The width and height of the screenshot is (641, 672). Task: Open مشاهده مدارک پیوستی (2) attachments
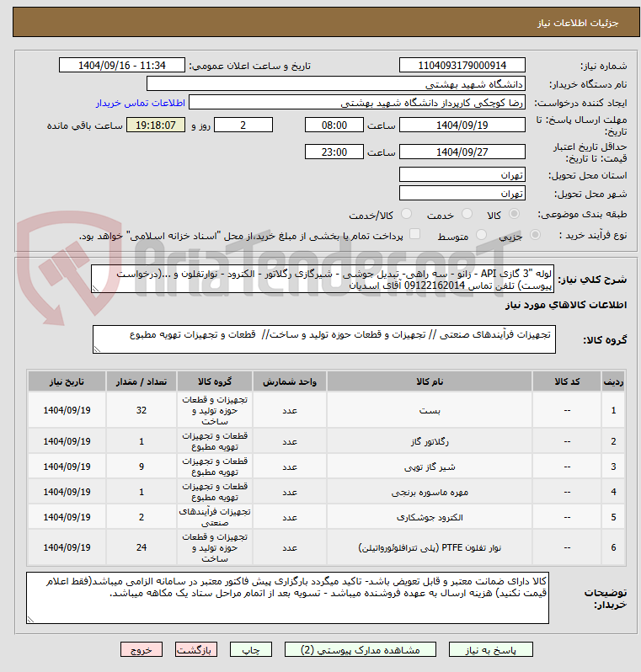coord(361,650)
